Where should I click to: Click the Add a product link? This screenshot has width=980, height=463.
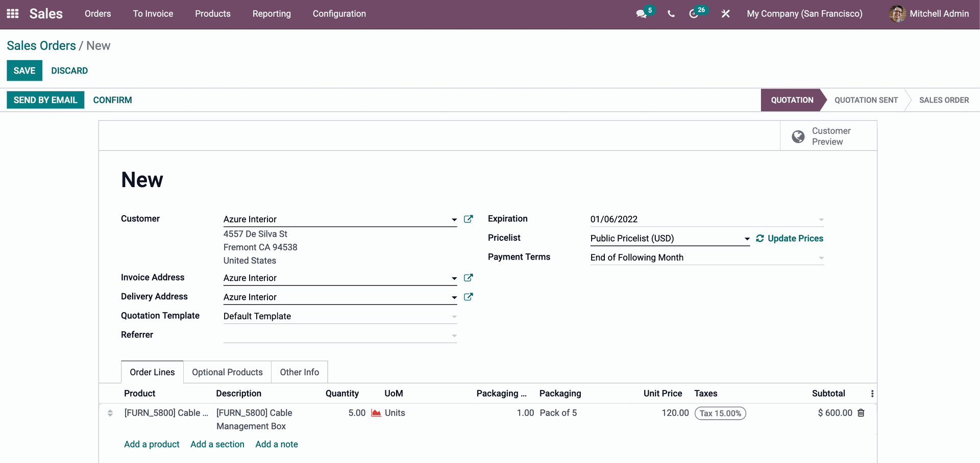tap(152, 444)
